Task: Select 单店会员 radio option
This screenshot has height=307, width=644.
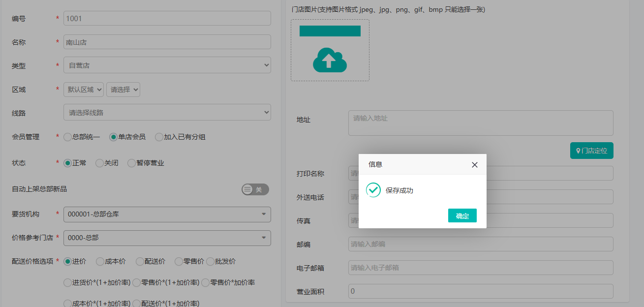Action: (113, 137)
